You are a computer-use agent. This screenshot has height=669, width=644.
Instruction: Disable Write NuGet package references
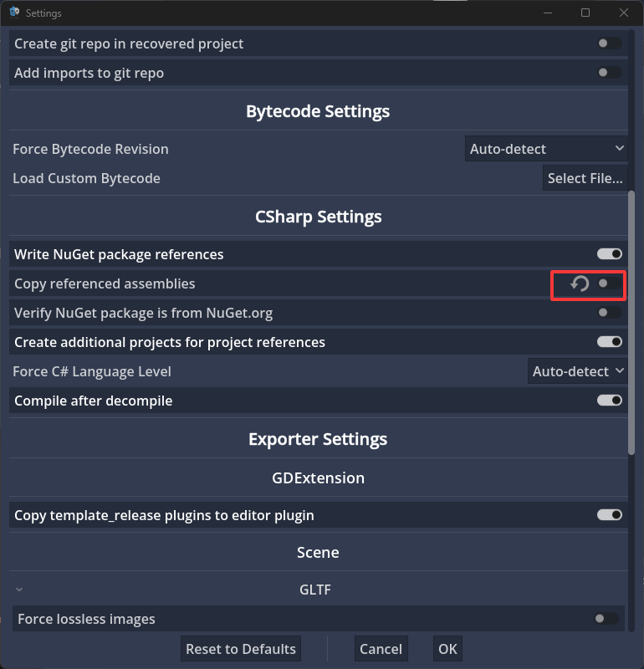tap(609, 254)
